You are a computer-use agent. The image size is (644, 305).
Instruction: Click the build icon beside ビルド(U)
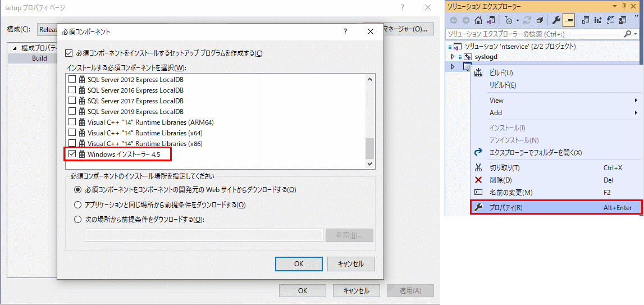click(478, 73)
